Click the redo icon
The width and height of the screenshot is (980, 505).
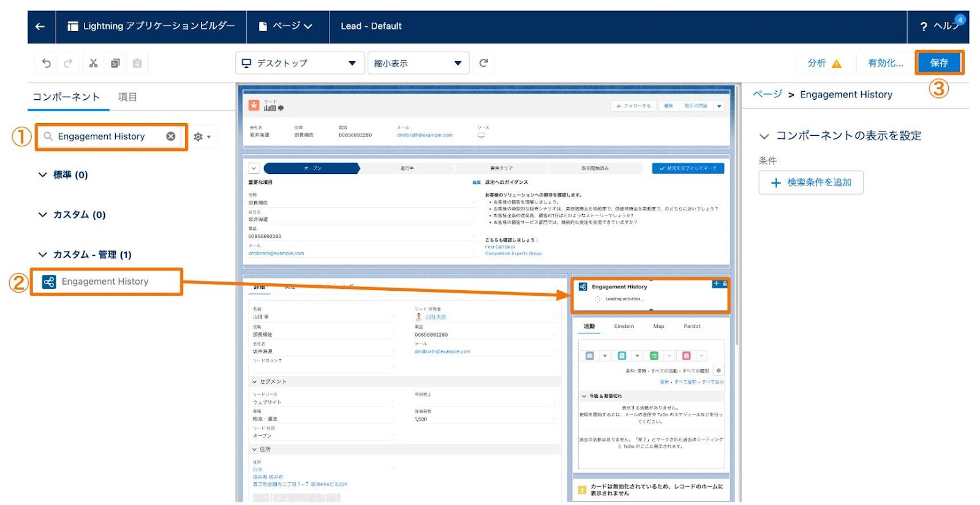68,63
